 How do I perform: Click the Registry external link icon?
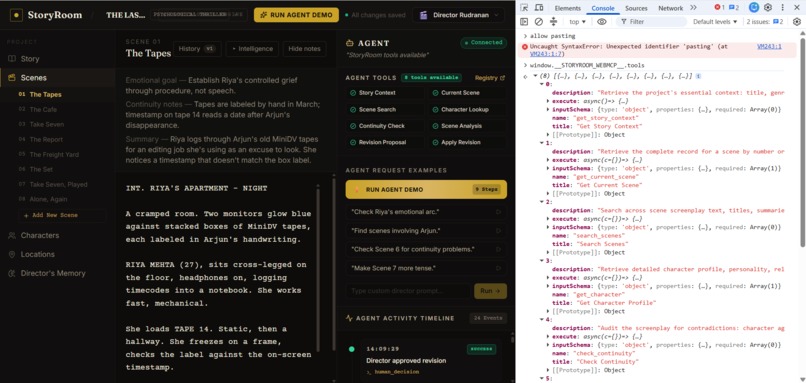(x=502, y=78)
